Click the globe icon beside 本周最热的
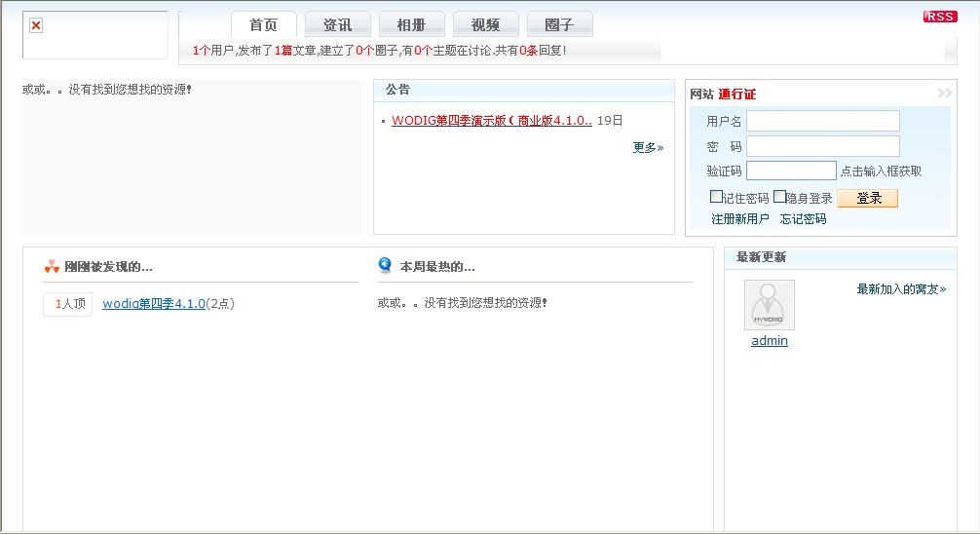The image size is (980, 534). pyautogui.click(x=385, y=265)
